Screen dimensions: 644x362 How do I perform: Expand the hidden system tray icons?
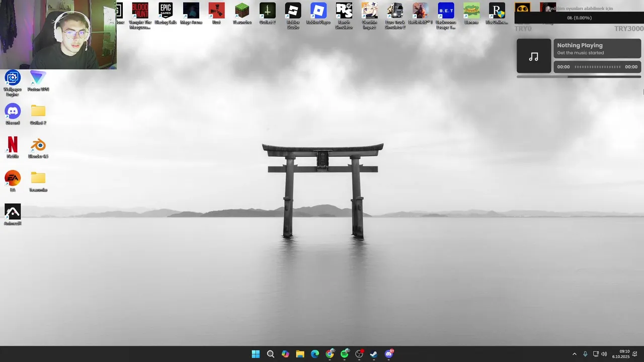point(575,354)
